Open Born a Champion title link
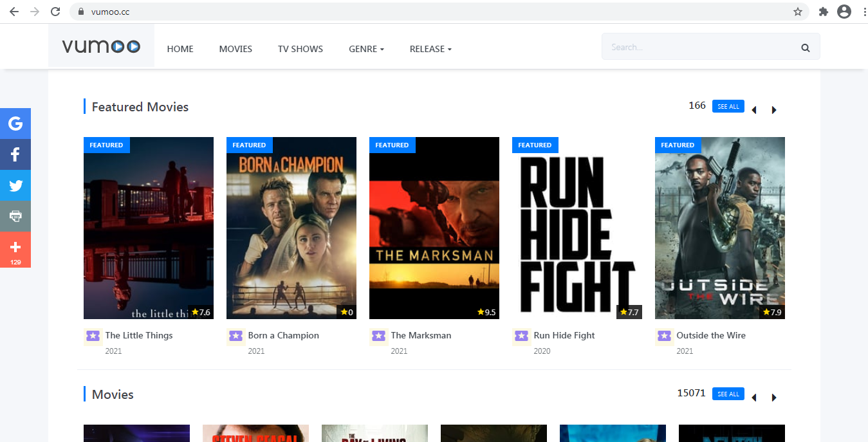Image resolution: width=868 pixels, height=442 pixels. 284,335
